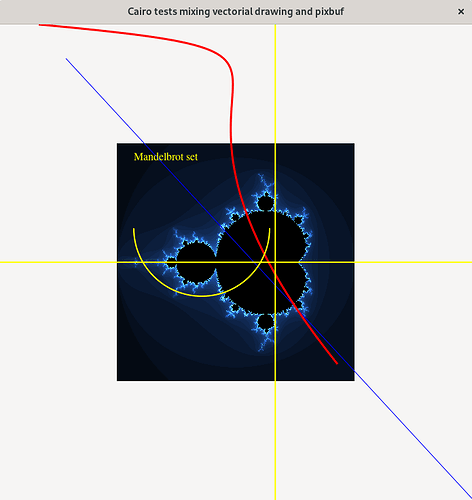472x500 pixels.
Task: Click the yellow horizontal line right of the image
Action: 413,262
